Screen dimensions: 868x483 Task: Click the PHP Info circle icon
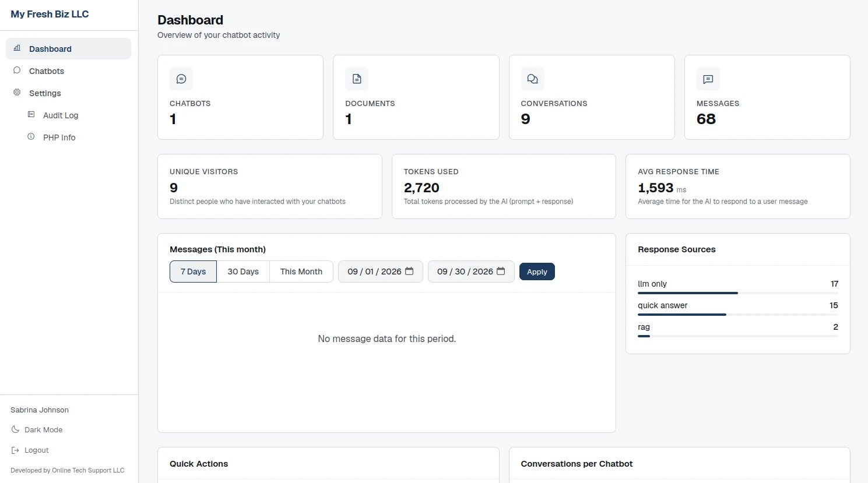click(x=31, y=137)
